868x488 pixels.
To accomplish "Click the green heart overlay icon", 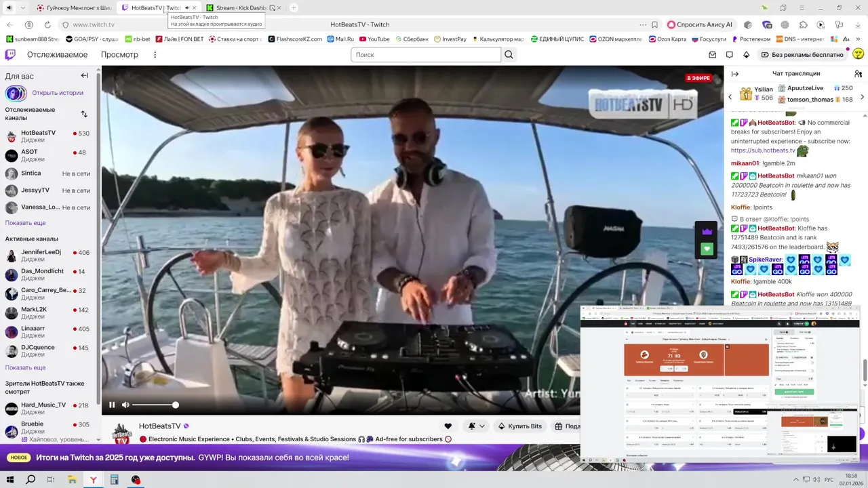I will click(707, 249).
